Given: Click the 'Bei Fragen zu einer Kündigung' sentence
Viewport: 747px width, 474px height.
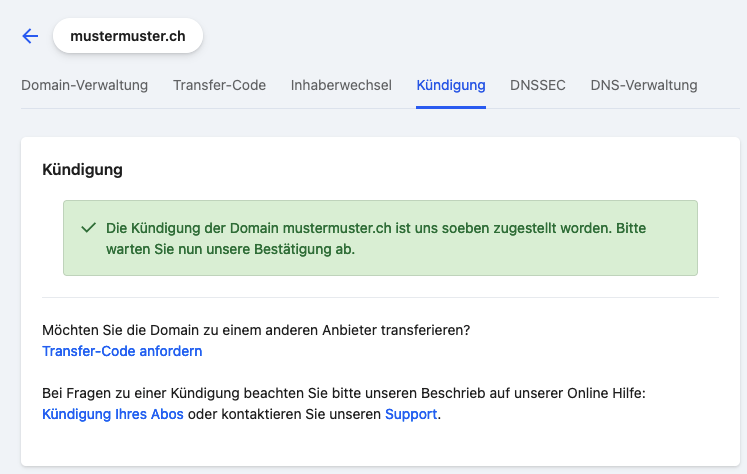Looking at the screenshot, I should [344, 393].
